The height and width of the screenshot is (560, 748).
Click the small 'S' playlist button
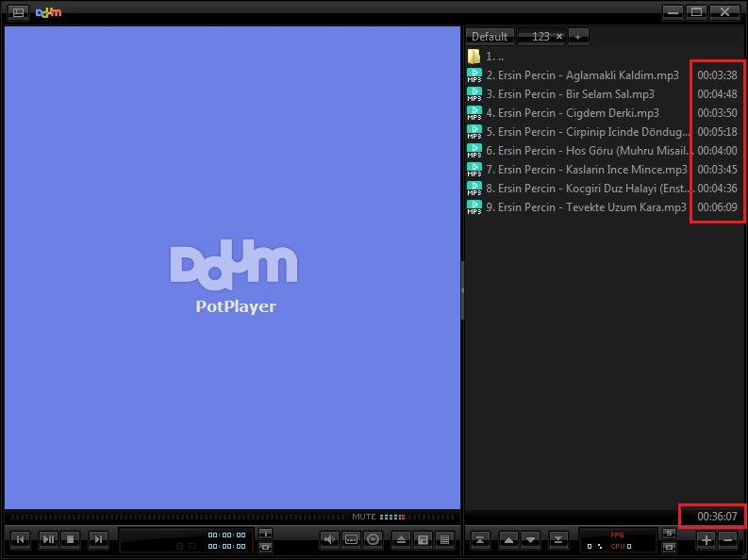[669, 534]
